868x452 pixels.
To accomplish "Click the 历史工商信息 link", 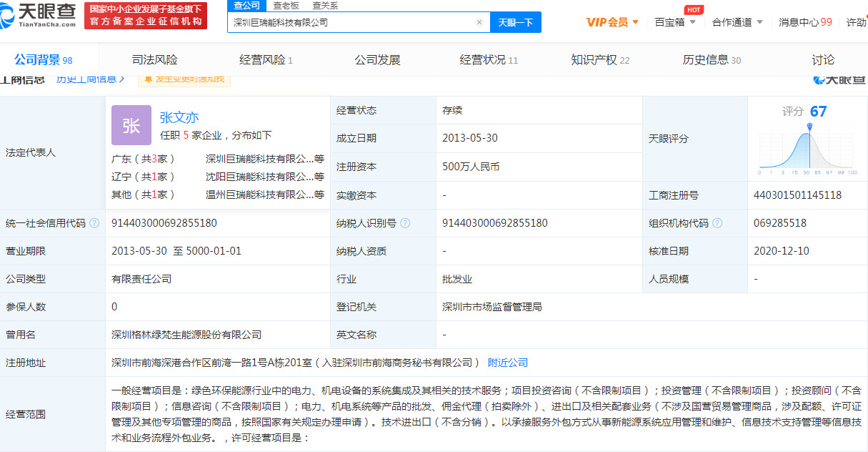I will pyautogui.click(x=91, y=79).
